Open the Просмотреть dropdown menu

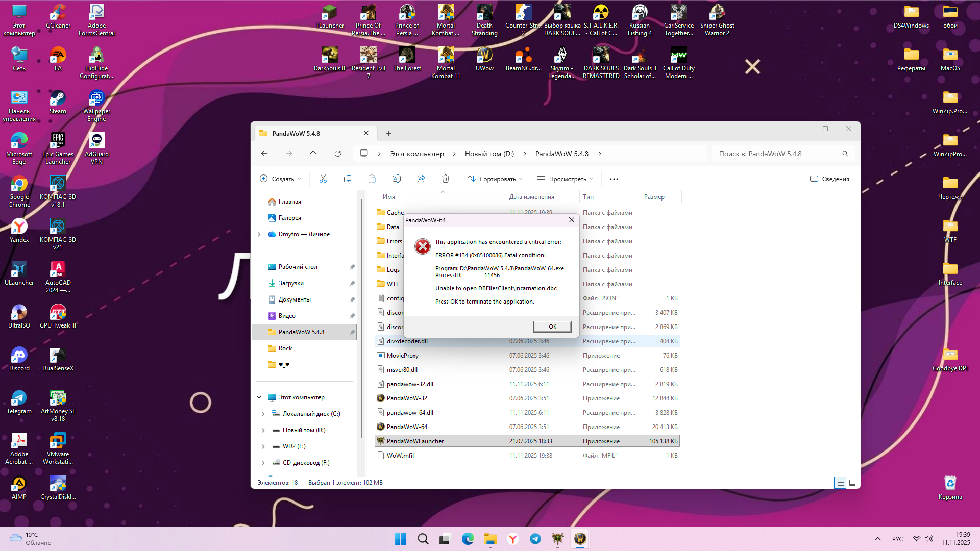tap(565, 179)
